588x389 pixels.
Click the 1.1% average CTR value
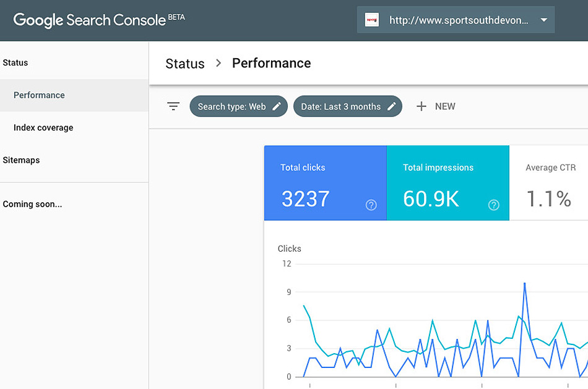coord(548,199)
